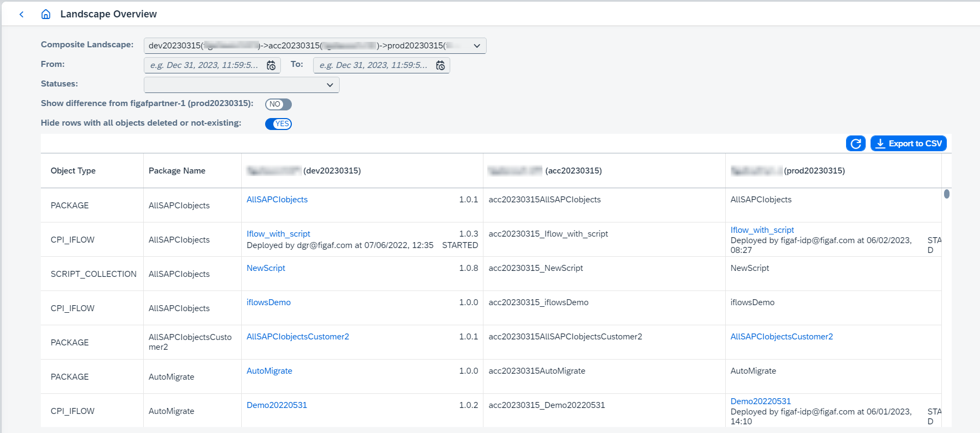
Task: Open NewScript link in dev column
Action: pyautogui.click(x=266, y=268)
